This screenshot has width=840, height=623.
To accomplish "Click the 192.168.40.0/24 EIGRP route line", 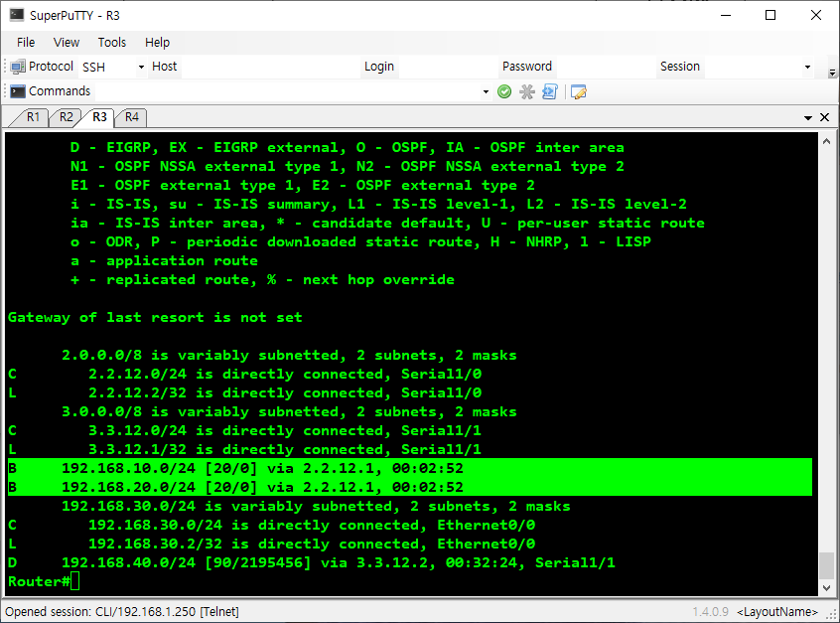I will [311, 562].
